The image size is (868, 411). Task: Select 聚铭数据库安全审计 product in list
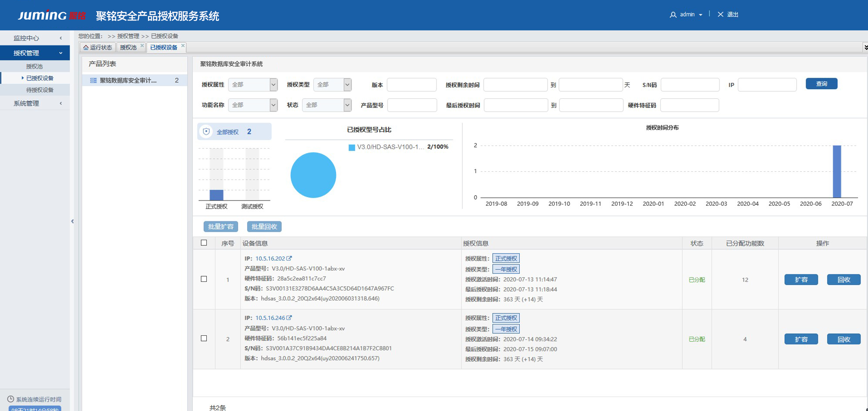(135, 80)
